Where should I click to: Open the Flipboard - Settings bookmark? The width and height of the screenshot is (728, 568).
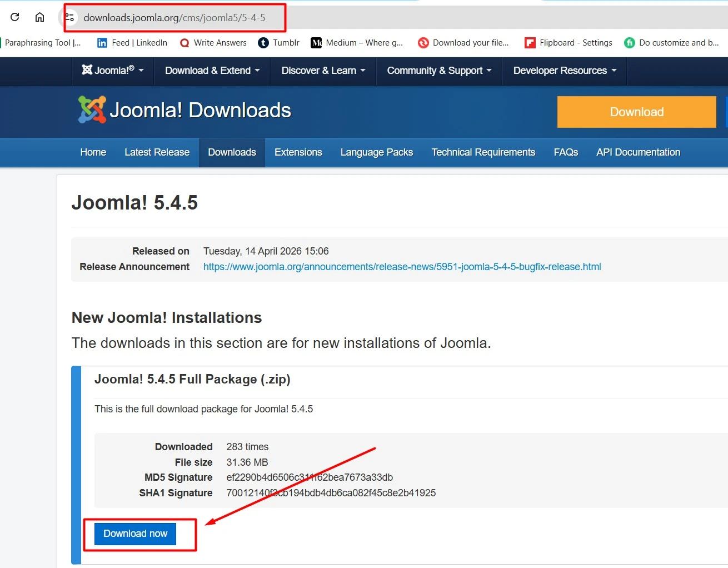(569, 43)
